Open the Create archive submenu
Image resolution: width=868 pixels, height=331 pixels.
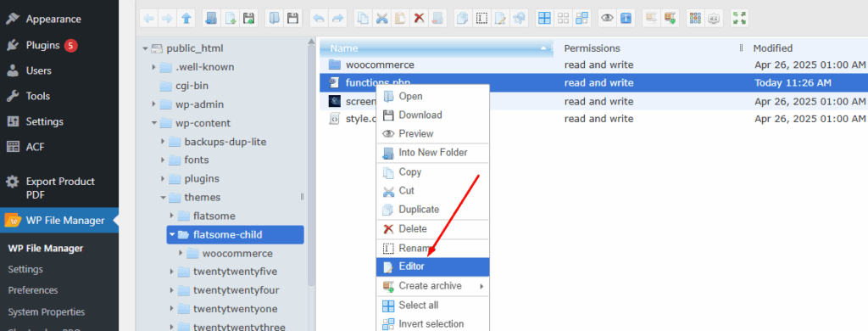433,286
